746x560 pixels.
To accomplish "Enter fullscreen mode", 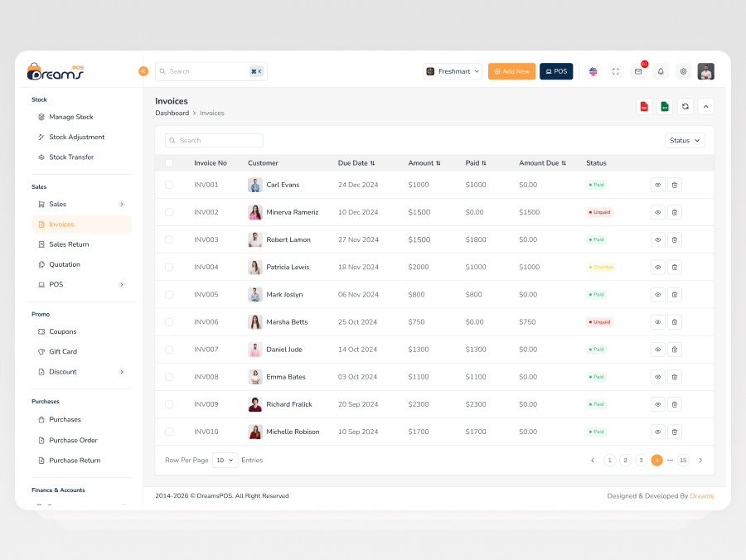I will tap(615, 72).
